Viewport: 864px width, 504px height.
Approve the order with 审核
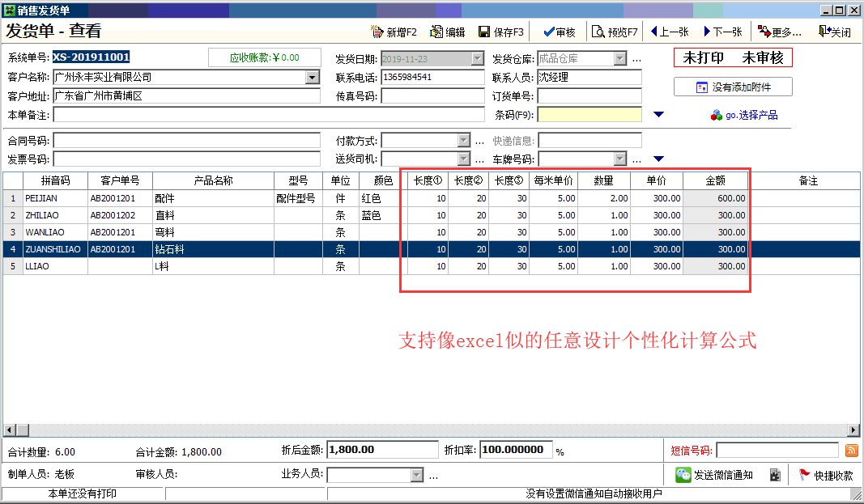coord(560,32)
